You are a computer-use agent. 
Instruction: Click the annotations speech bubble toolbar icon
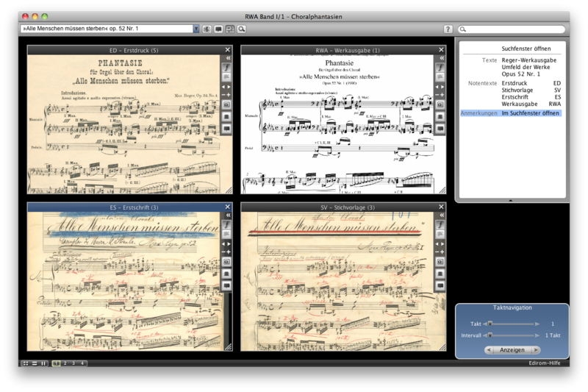219,29
